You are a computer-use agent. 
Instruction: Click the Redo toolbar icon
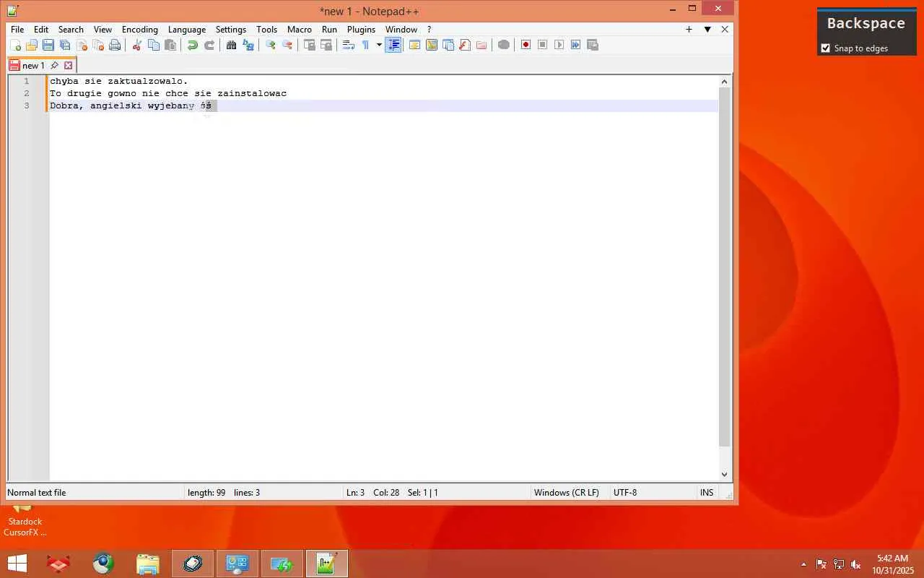click(x=209, y=45)
